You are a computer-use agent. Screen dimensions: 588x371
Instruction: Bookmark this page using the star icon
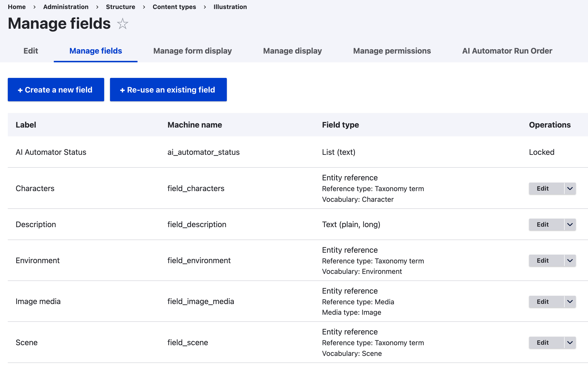click(122, 23)
